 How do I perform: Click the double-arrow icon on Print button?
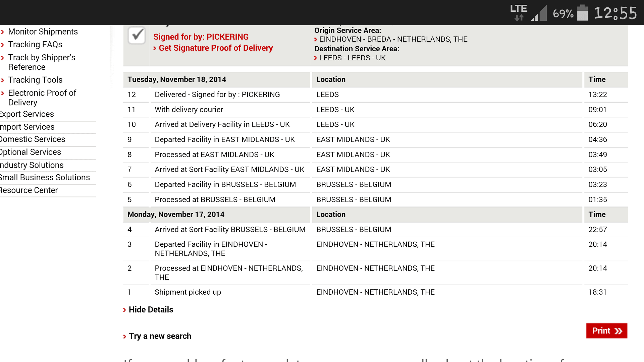[618, 331]
